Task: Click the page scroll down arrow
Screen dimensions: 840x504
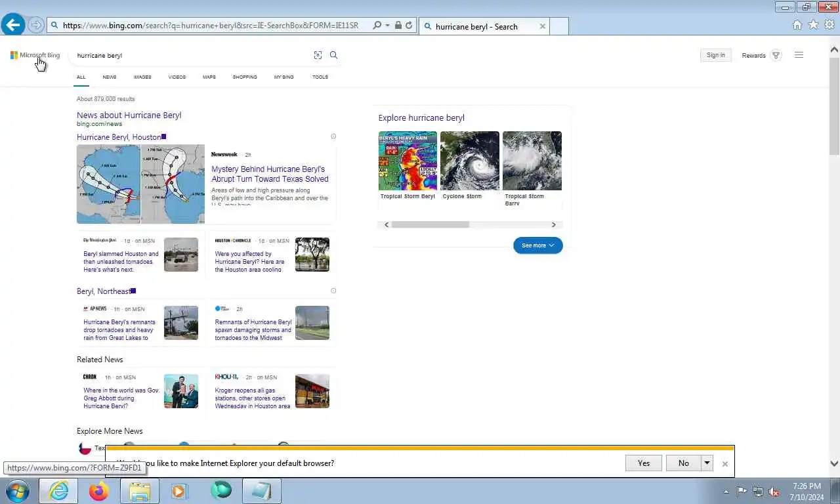Action: pos(834,463)
